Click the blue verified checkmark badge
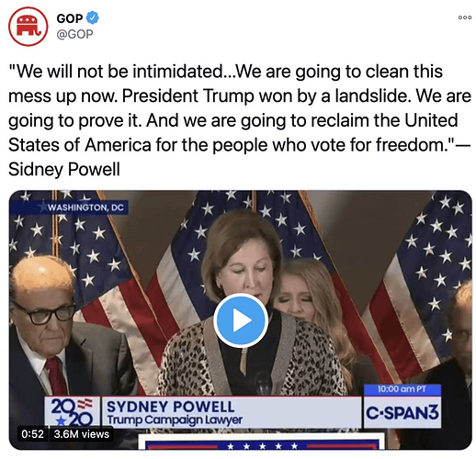Image resolution: width=476 pixels, height=459 pixels. 92,17
